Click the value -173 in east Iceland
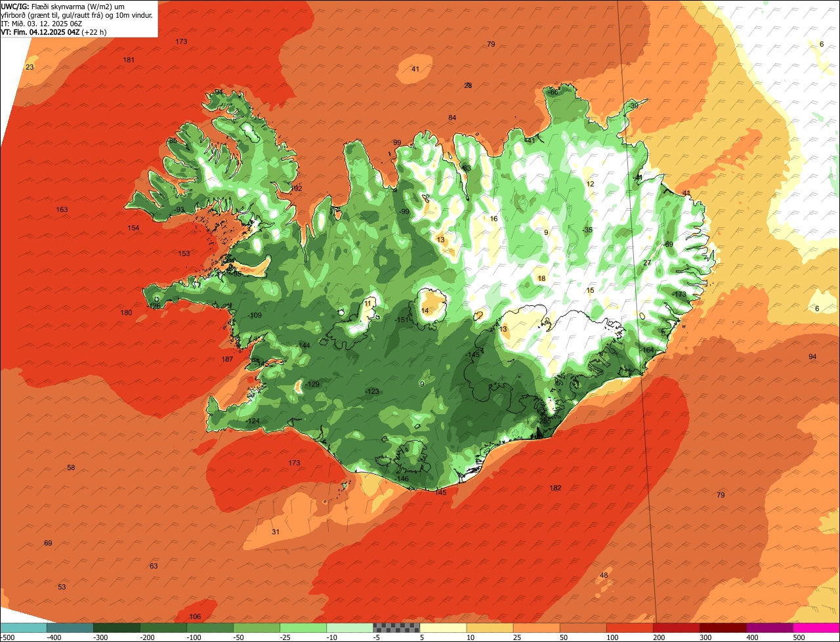 point(679,295)
